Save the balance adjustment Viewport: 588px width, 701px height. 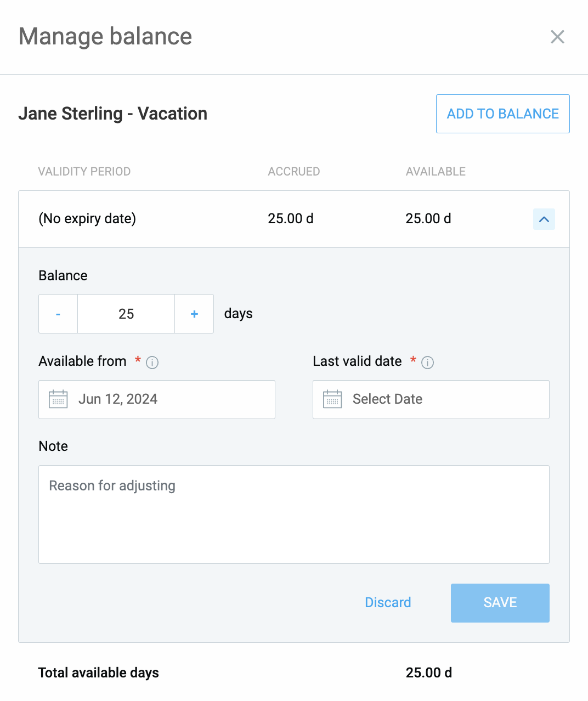pos(500,602)
